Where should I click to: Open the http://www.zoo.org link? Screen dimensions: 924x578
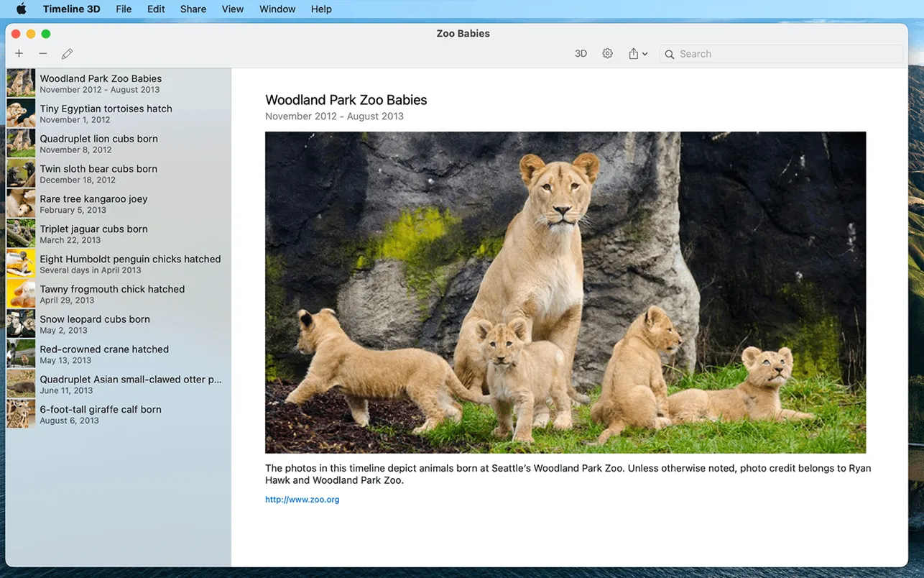coord(302,498)
